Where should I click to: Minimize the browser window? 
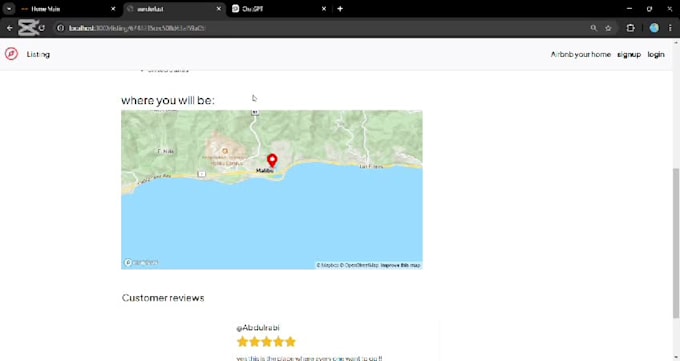click(629, 9)
